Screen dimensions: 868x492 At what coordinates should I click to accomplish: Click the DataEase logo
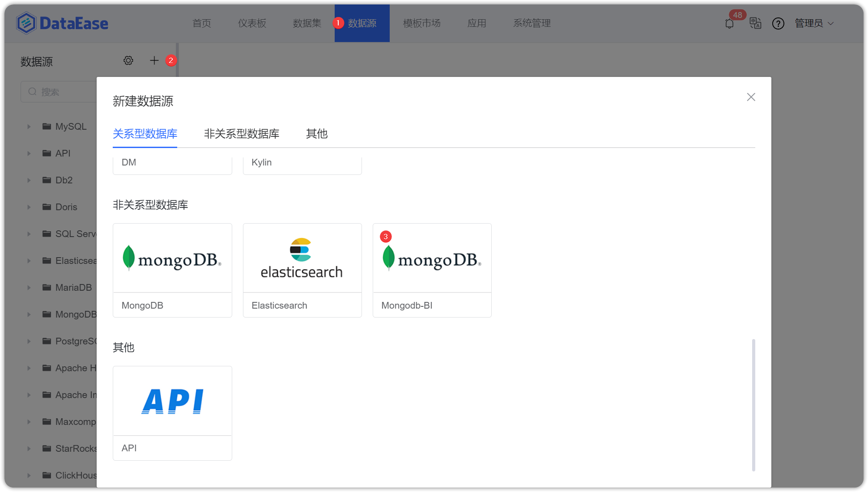point(62,23)
